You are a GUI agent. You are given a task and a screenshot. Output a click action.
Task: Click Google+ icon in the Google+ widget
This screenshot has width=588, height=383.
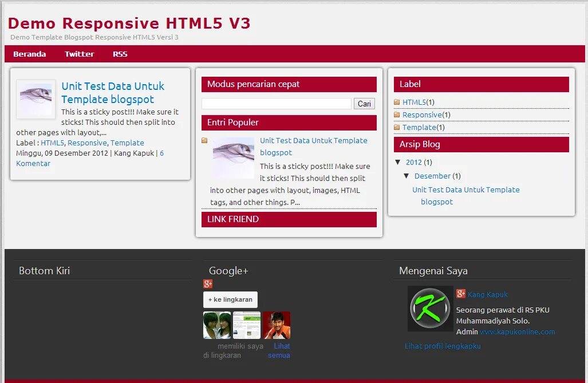[208, 284]
